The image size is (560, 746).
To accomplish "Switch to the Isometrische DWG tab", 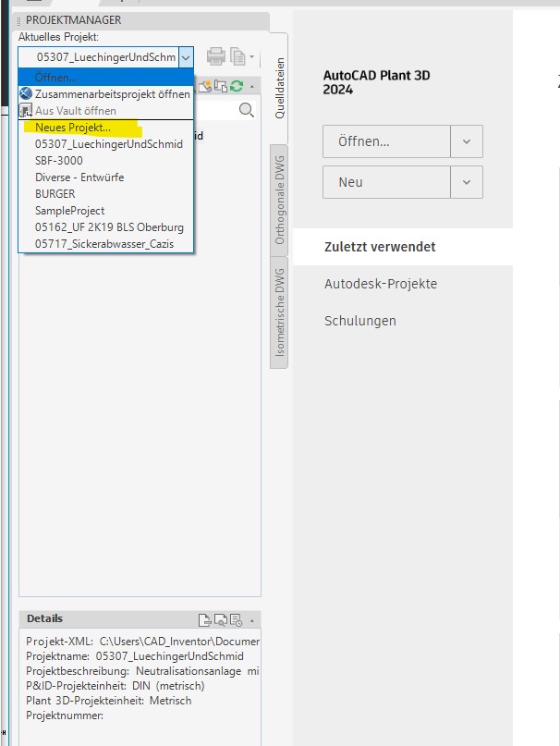I will pyautogui.click(x=279, y=312).
